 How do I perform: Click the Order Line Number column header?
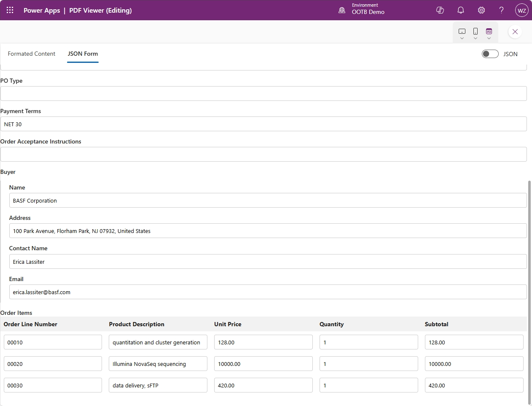30,324
